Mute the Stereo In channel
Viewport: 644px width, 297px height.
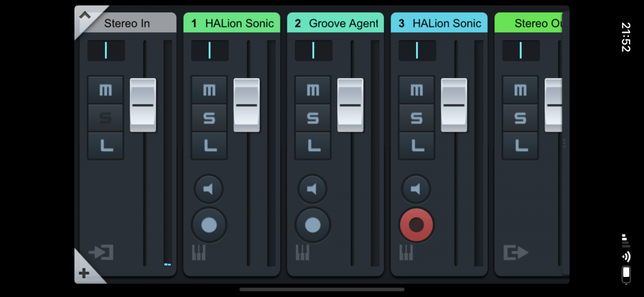[x=106, y=90]
